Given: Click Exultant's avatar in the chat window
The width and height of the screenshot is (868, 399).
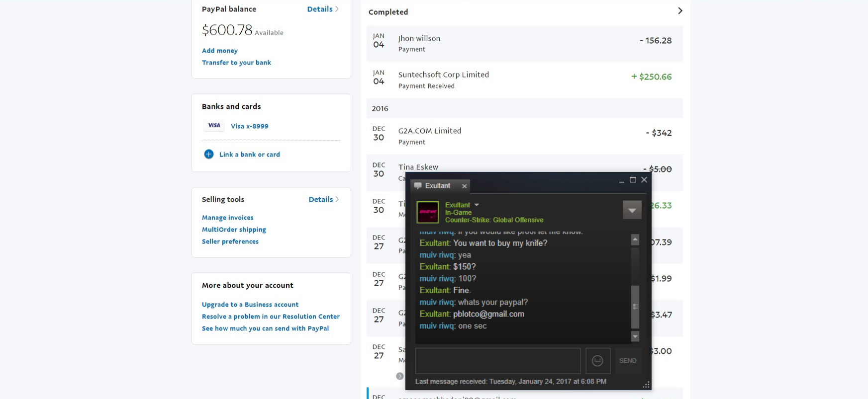Looking at the screenshot, I should pos(428,212).
